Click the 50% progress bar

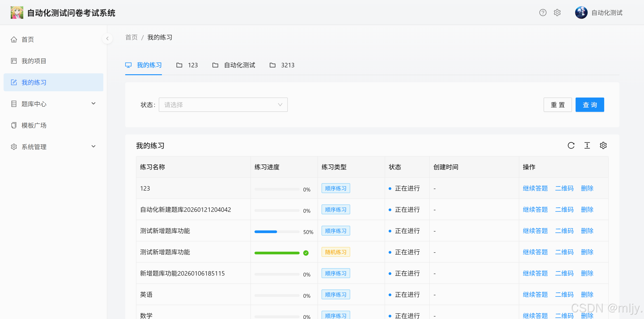(x=277, y=232)
